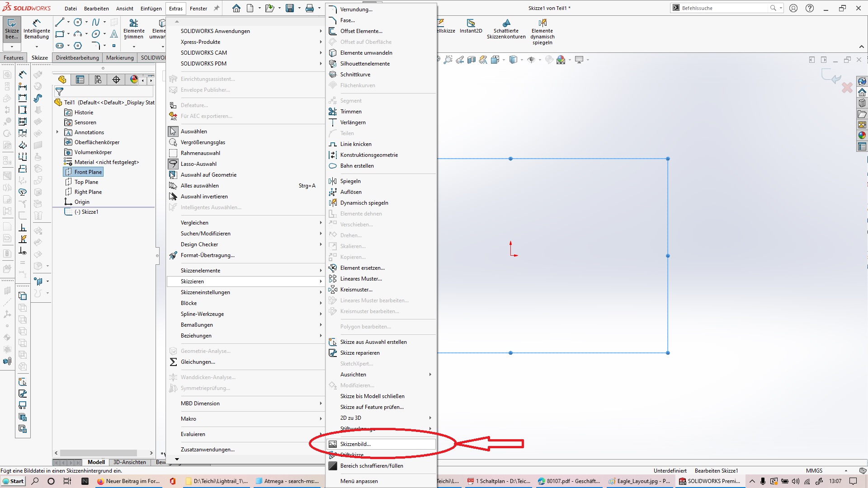Open the Vergleichen submenu
The width and height of the screenshot is (868, 488).
pos(245,223)
